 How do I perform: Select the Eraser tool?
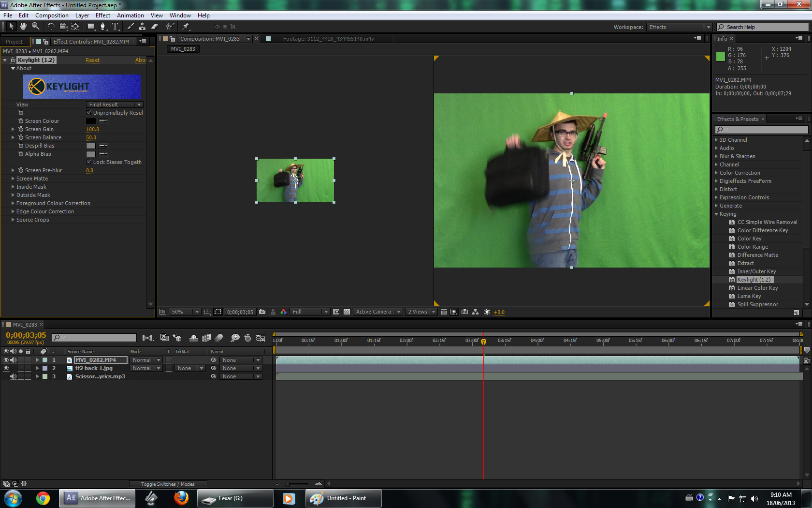pos(154,27)
